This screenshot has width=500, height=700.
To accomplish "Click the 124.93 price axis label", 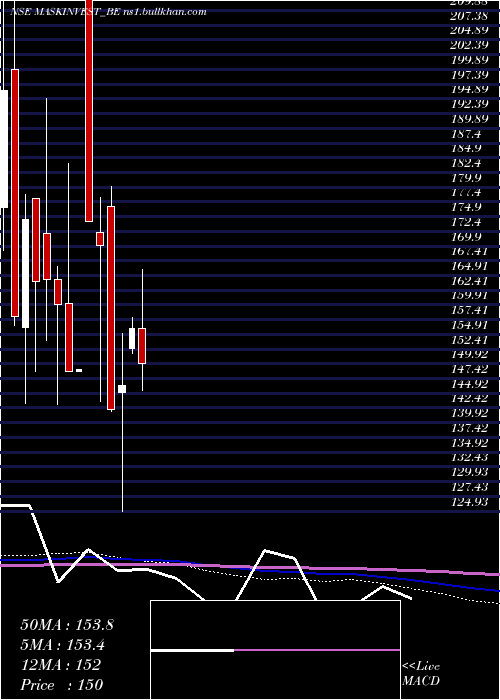I will tap(471, 501).
